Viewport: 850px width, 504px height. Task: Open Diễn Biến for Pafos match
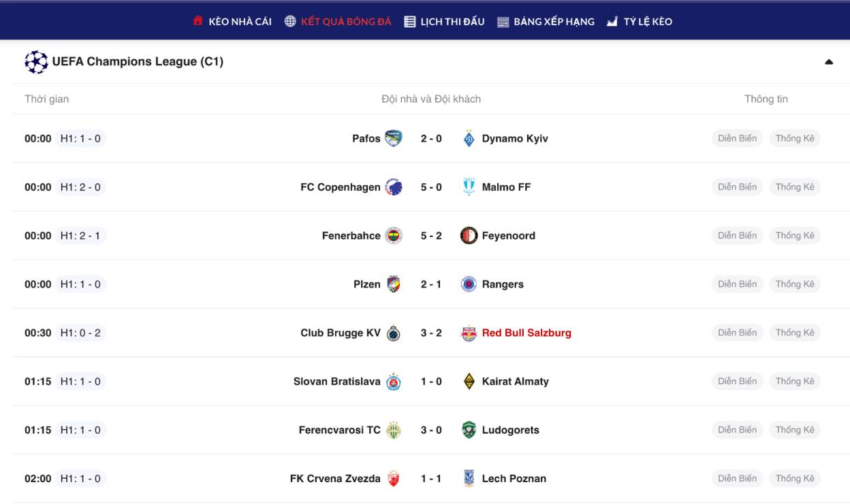(x=737, y=139)
